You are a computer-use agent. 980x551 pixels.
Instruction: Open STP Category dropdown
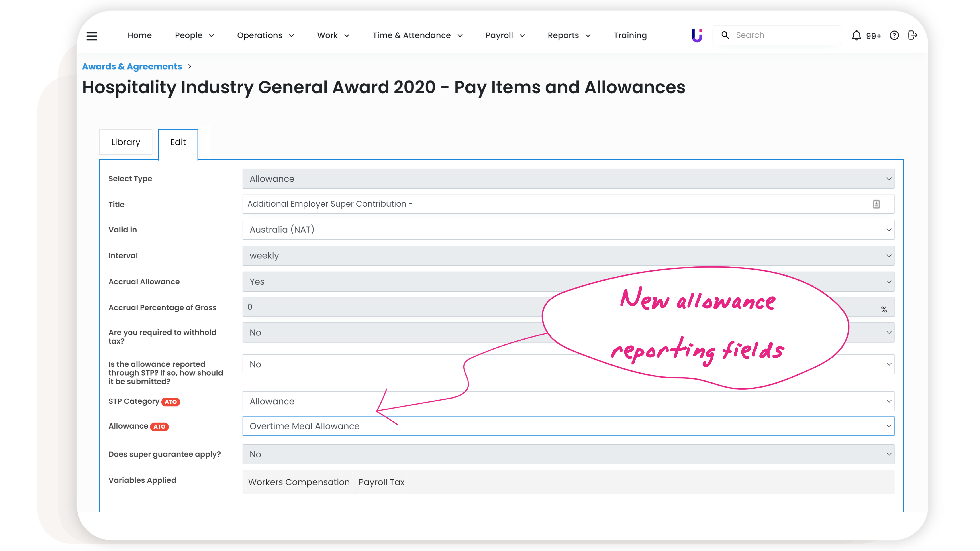(x=568, y=401)
